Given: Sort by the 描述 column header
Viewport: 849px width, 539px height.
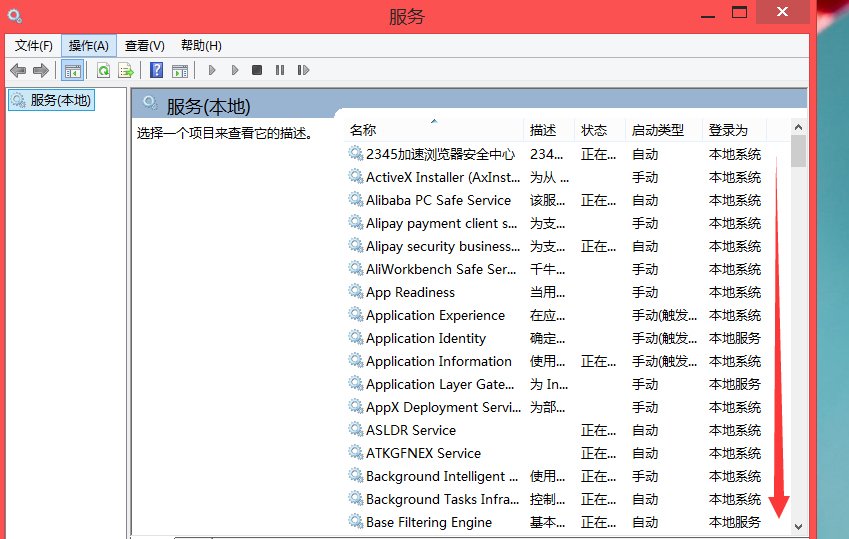Looking at the screenshot, I should pyautogui.click(x=548, y=130).
